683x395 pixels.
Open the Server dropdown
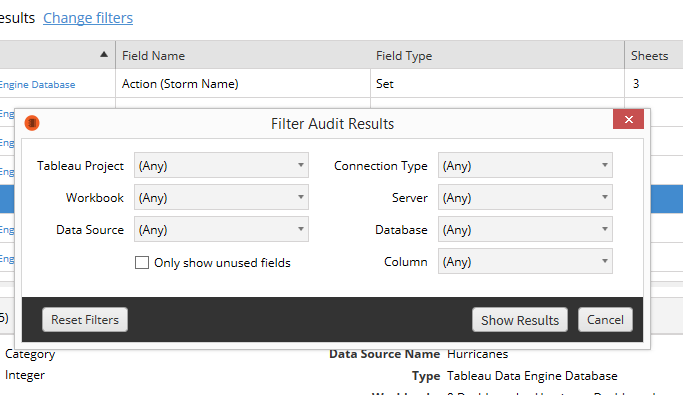point(525,197)
